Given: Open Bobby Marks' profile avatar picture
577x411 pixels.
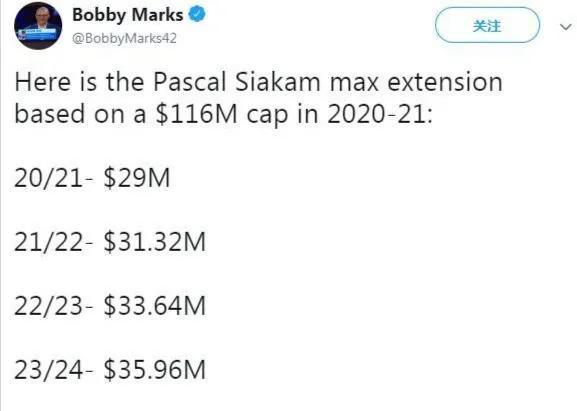Looking at the screenshot, I should point(38,26).
